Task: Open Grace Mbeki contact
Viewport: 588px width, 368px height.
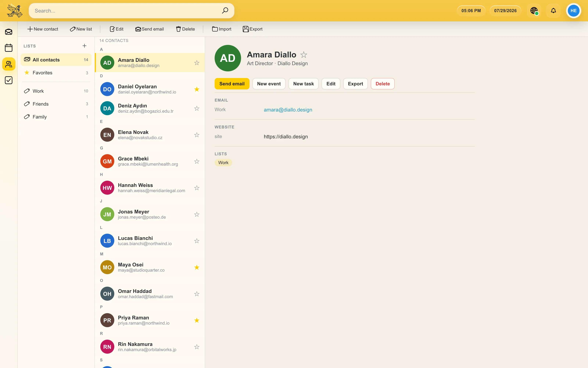Action: [x=150, y=161]
